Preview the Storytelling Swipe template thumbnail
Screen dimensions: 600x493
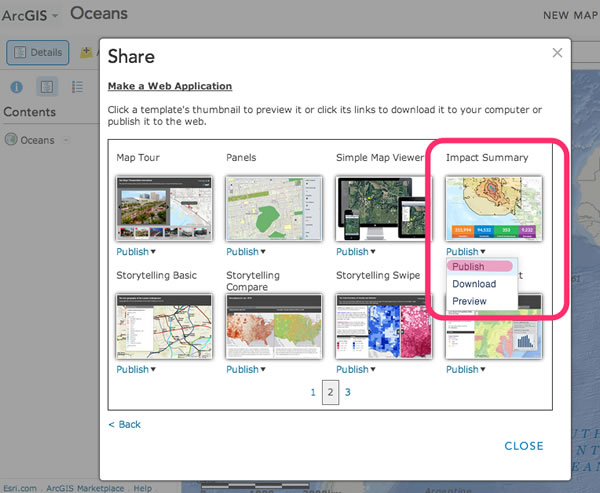[x=384, y=326]
